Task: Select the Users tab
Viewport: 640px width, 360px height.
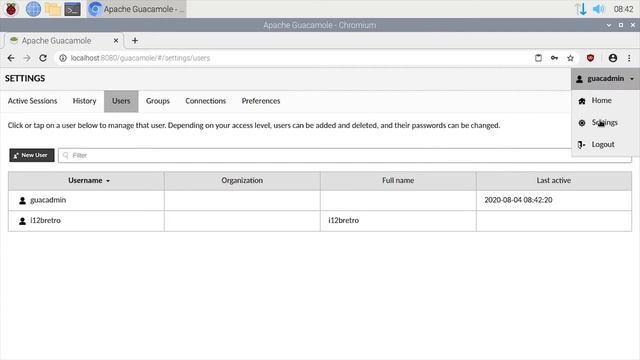Action: [121, 101]
